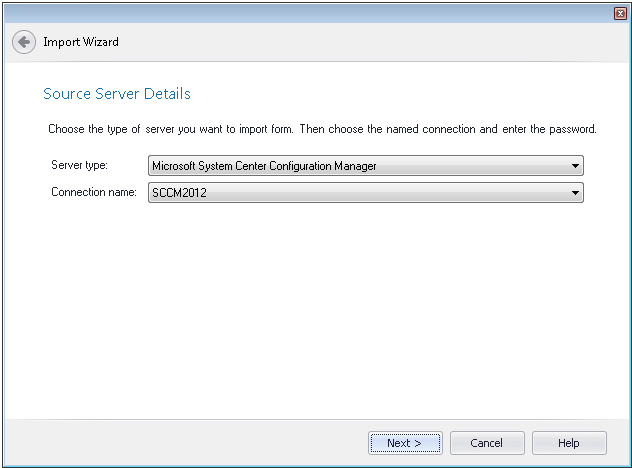Click the 'Connection name:' label
The width and height of the screenshot is (632, 468).
point(94,192)
